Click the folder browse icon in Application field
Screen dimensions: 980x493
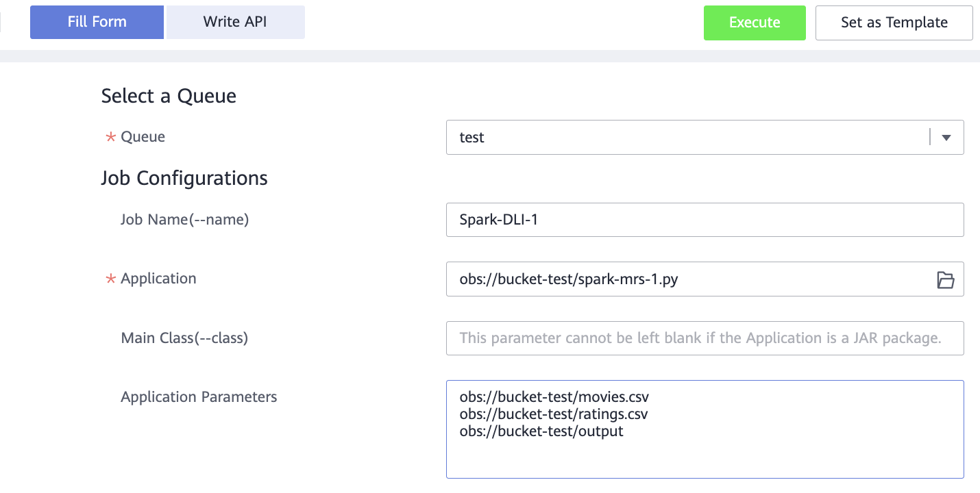tap(945, 279)
